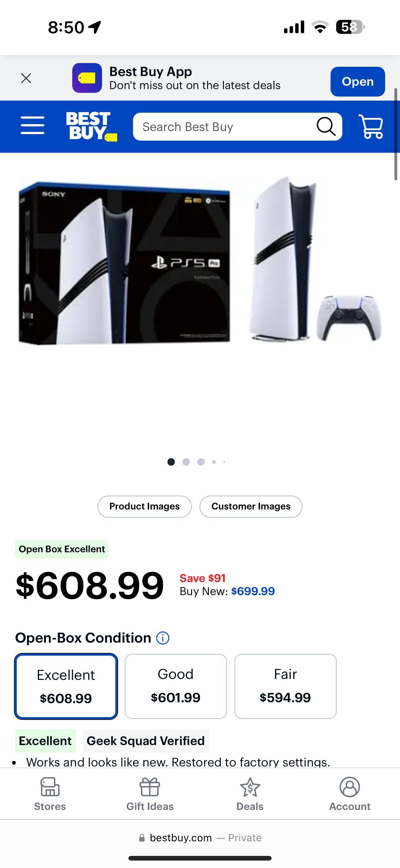This screenshot has height=868, width=400.
Task: Follow the Buy New $699.99 link
Action: point(253,591)
